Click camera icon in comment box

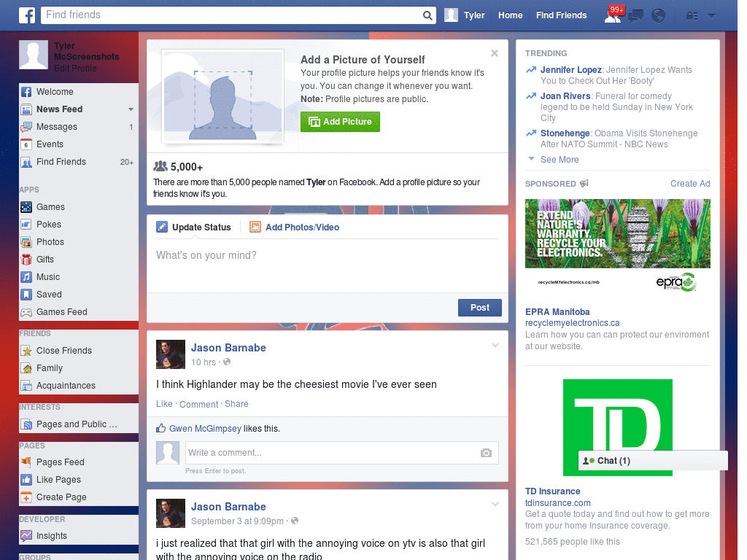[x=486, y=453]
